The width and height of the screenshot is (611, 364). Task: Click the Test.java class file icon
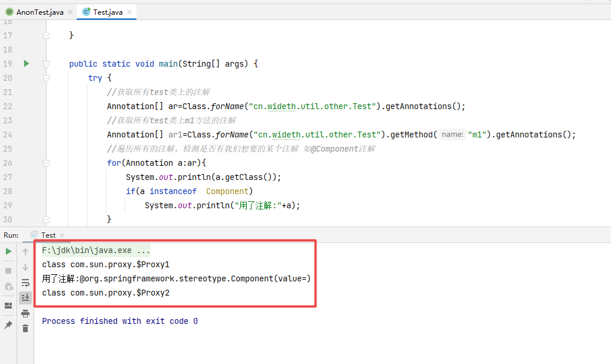coord(87,12)
